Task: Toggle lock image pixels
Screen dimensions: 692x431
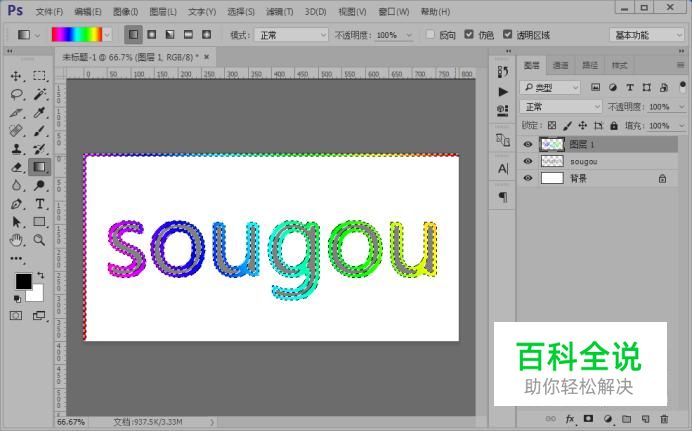Action: click(x=567, y=126)
